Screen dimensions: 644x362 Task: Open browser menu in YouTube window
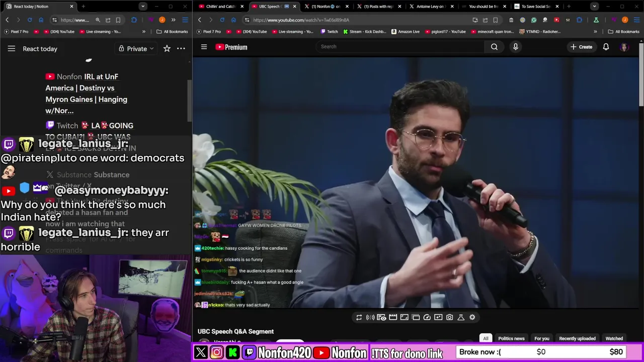tap(636, 20)
